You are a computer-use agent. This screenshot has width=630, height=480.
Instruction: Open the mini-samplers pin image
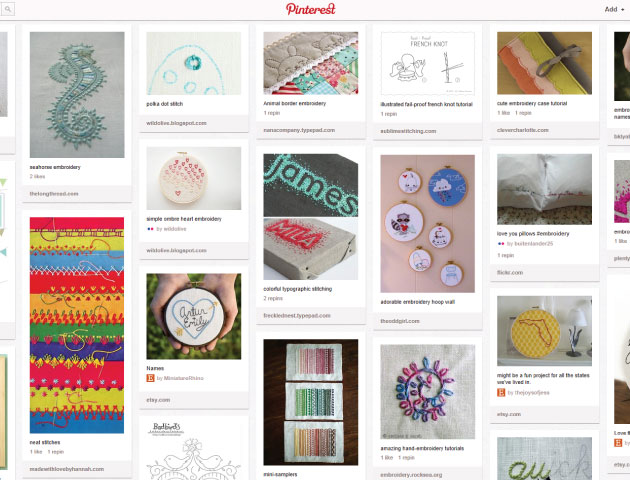point(311,402)
